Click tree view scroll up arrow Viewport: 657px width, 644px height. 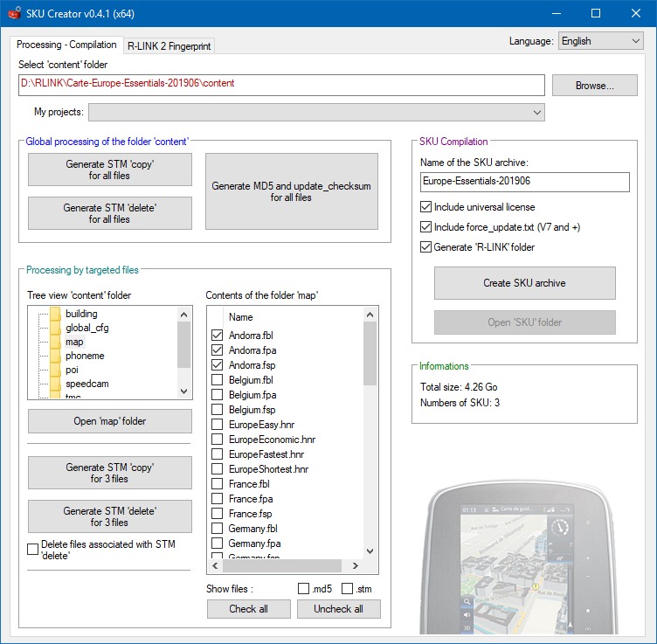coord(183,315)
